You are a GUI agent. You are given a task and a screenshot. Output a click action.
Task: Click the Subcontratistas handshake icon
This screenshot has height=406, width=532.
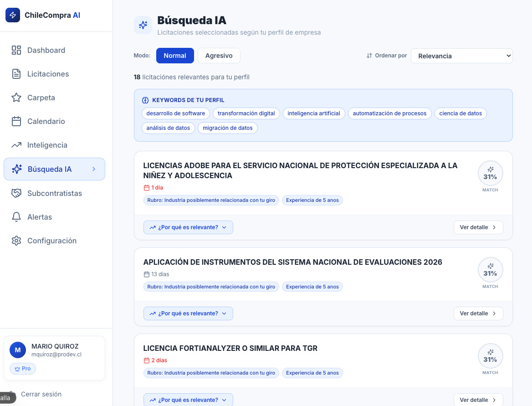point(16,193)
